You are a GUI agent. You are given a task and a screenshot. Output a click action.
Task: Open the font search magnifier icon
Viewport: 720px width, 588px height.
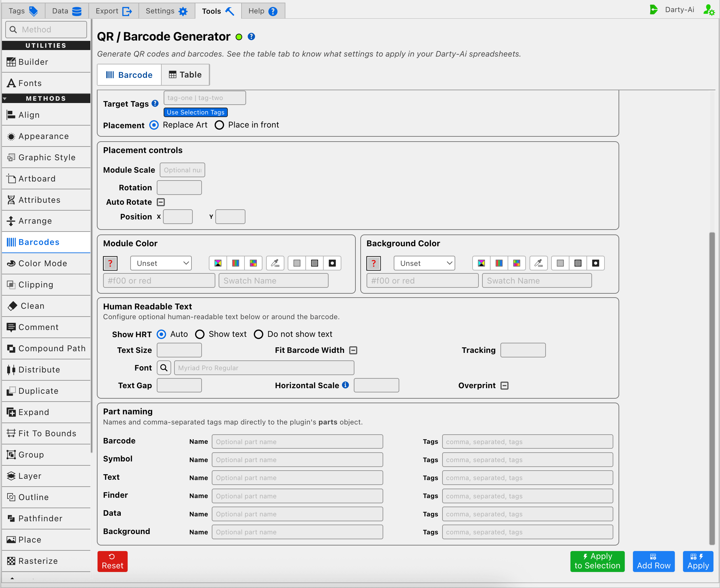click(164, 368)
